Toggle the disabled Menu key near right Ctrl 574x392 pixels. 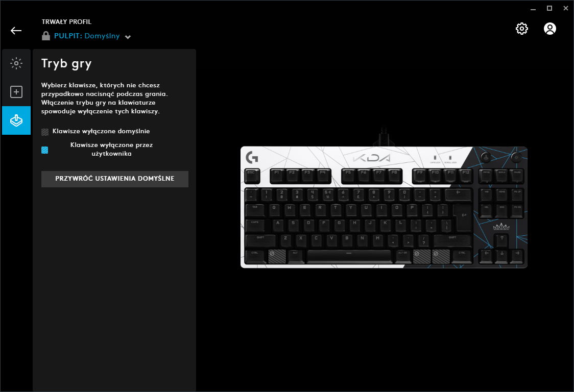[441, 256]
